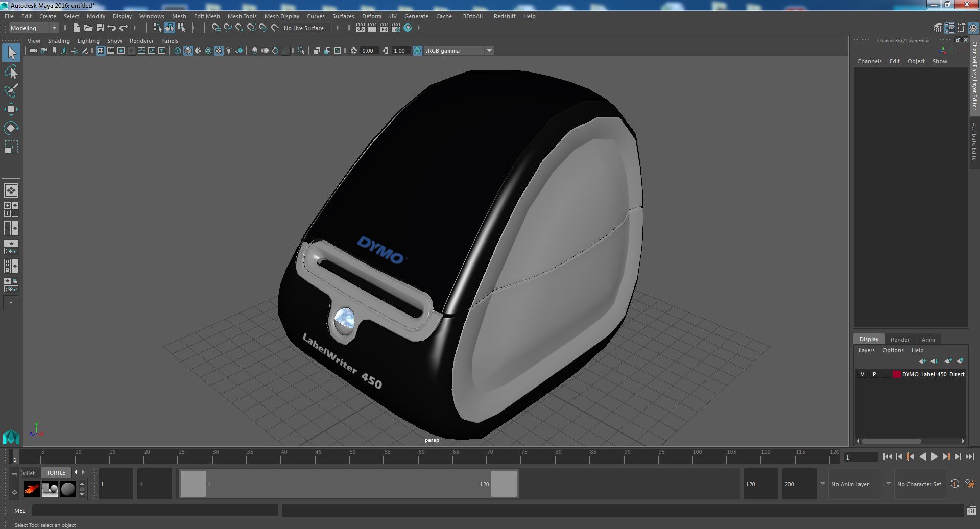Start IPR render icon
The width and height of the screenshot is (980, 529).
(384, 28)
